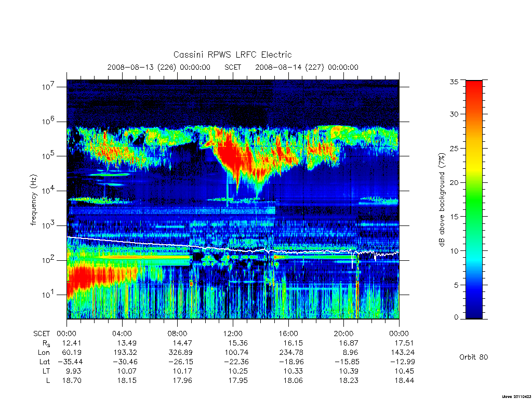
Task: Click the "SCET" label in the header
Action: [233, 67]
